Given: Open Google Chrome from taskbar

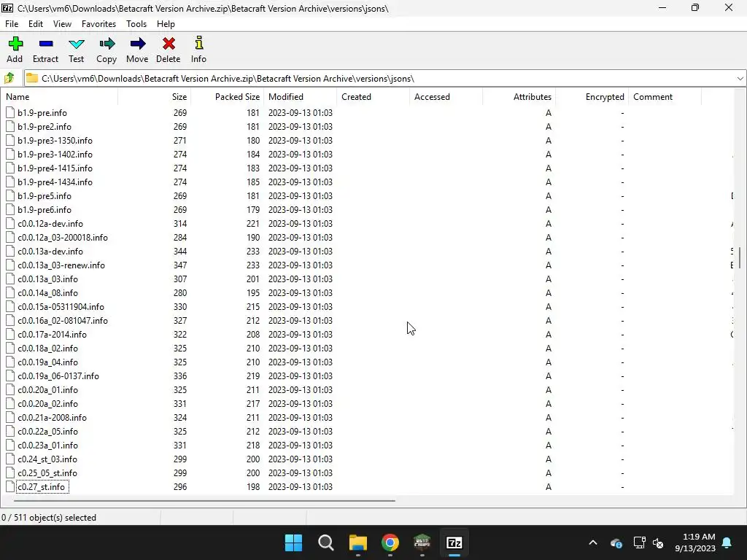Looking at the screenshot, I should click(x=390, y=542).
